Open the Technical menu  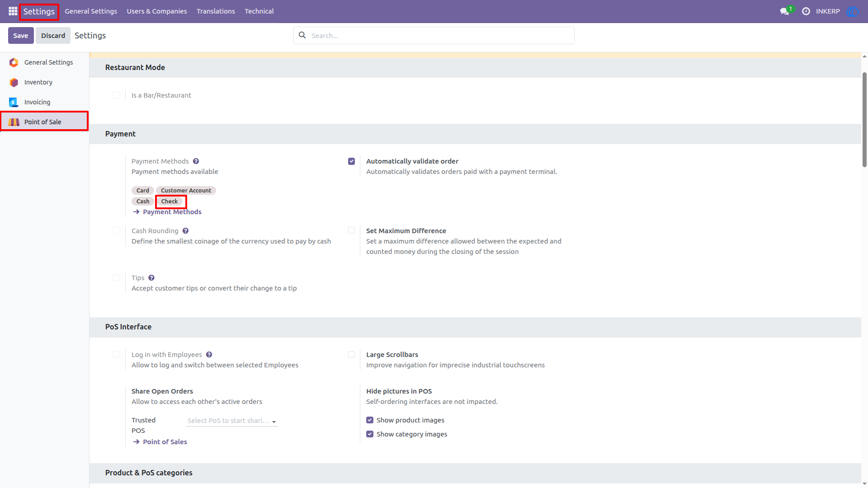259,11
